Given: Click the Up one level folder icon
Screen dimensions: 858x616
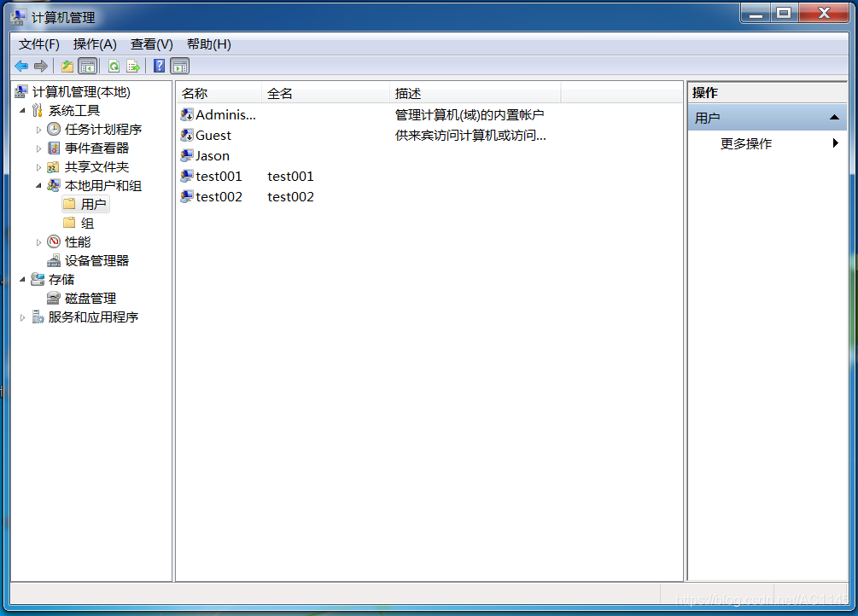Looking at the screenshot, I should pyautogui.click(x=67, y=67).
